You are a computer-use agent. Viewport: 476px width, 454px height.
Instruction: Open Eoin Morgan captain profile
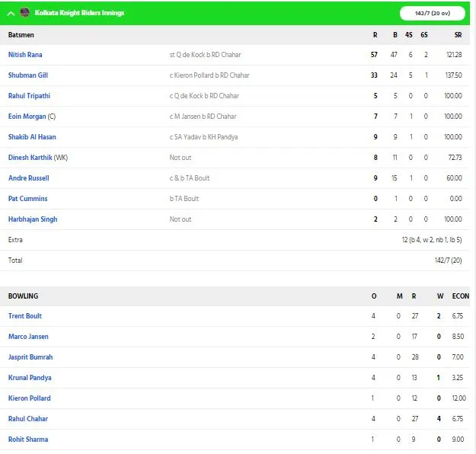click(27, 117)
